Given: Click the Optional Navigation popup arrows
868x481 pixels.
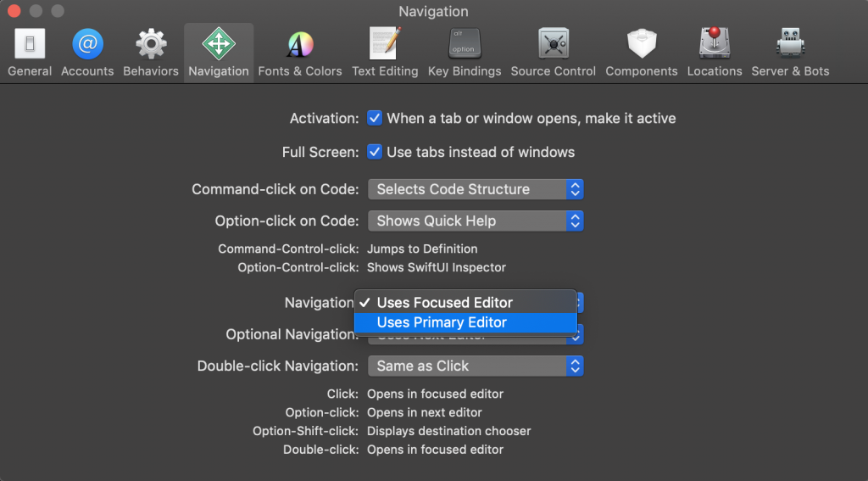Looking at the screenshot, I should pyautogui.click(x=576, y=336).
